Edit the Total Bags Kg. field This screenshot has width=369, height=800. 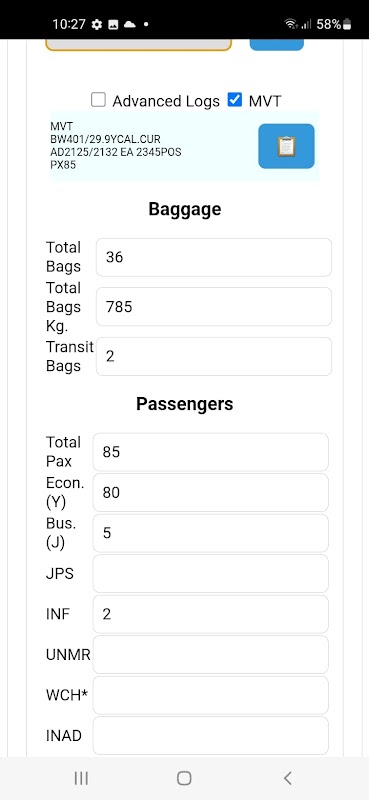214,307
